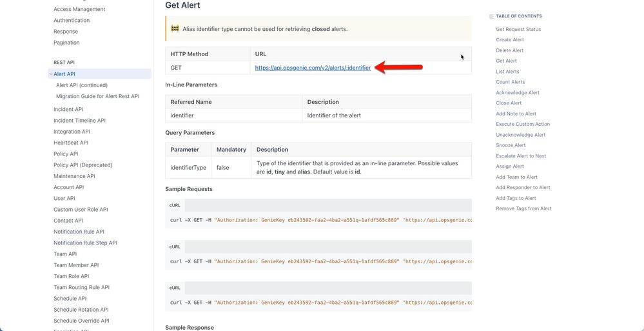This screenshot has width=644, height=331.
Task: Click the In-Line Parameters heading
Action: (191, 85)
